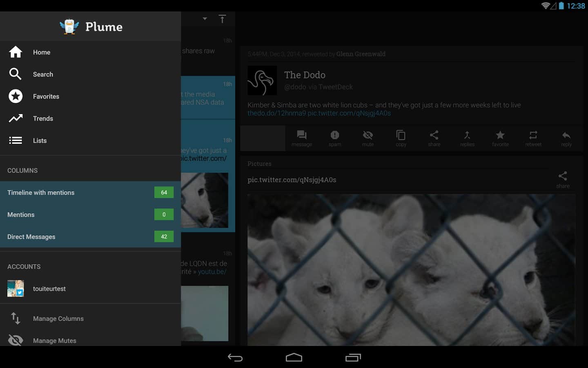Open Manage Mutes in the sidebar
Viewport: 588px width, 368px height.
[x=55, y=340]
